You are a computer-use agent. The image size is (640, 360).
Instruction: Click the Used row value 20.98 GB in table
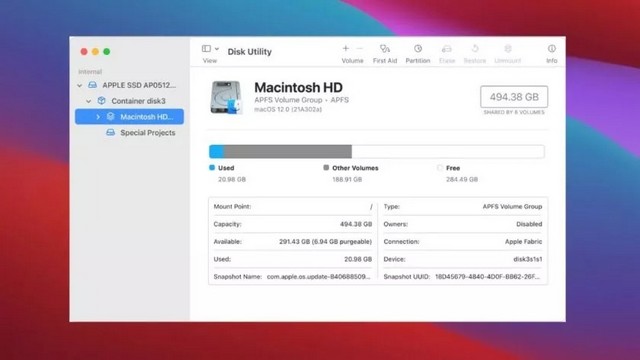[x=358, y=259]
